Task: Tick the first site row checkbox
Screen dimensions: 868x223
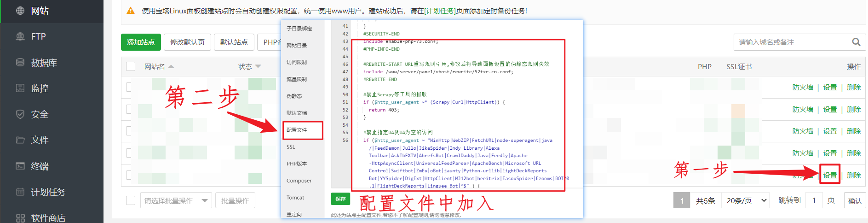Action: (x=129, y=87)
